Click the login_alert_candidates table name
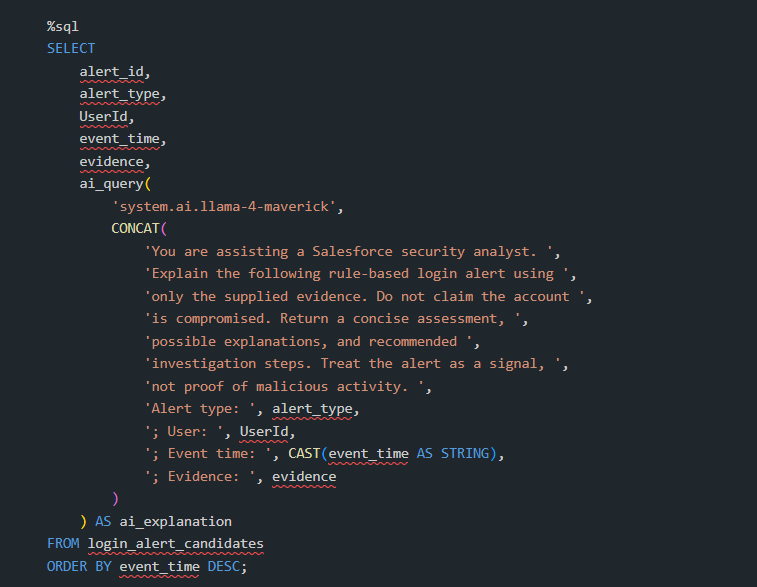 pyautogui.click(x=176, y=544)
